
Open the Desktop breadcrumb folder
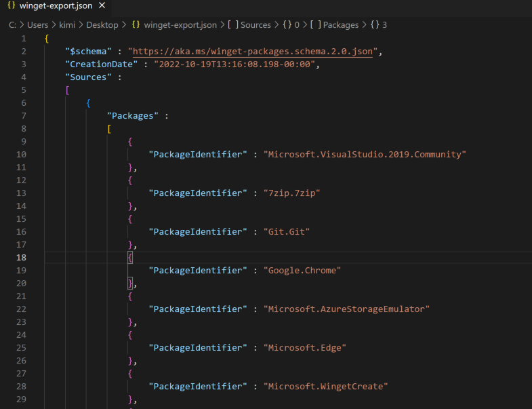(x=102, y=25)
